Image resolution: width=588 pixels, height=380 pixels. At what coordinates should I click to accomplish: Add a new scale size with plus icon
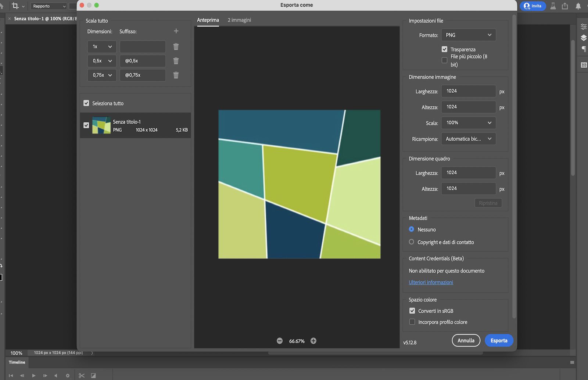pyautogui.click(x=176, y=31)
